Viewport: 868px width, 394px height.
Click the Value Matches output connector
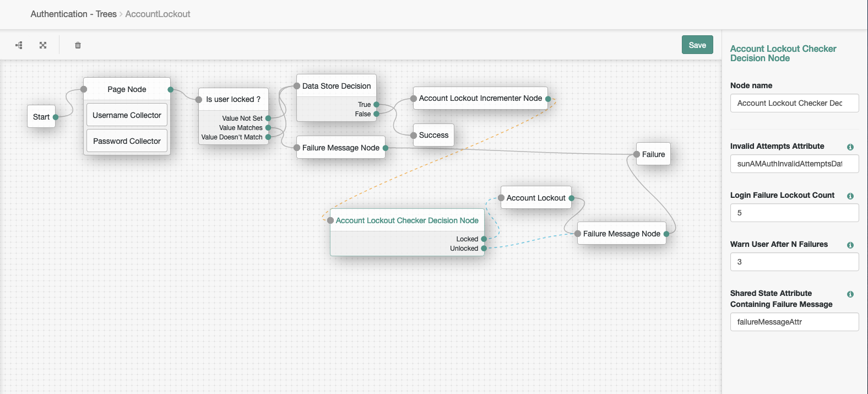point(268,128)
